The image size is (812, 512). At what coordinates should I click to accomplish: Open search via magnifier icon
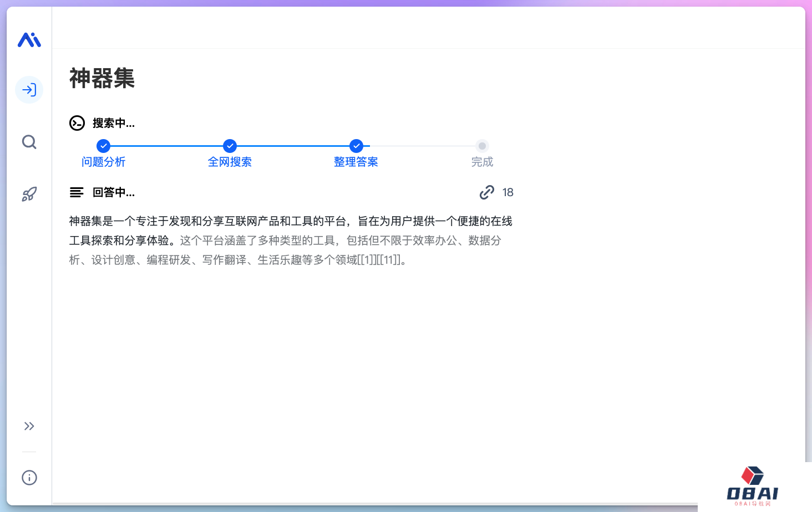[29, 142]
